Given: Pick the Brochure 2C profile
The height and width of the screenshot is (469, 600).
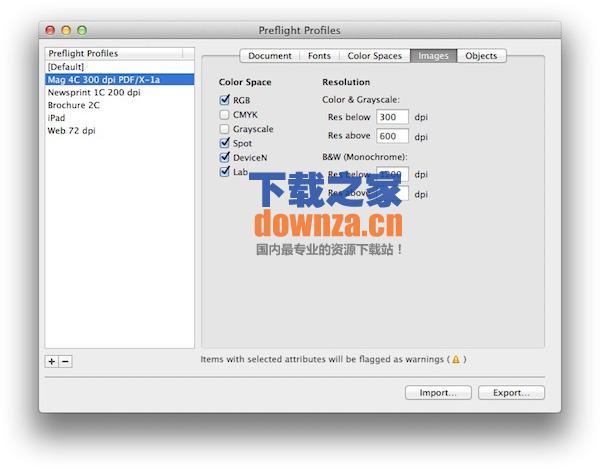Looking at the screenshot, I should point(119,105).
